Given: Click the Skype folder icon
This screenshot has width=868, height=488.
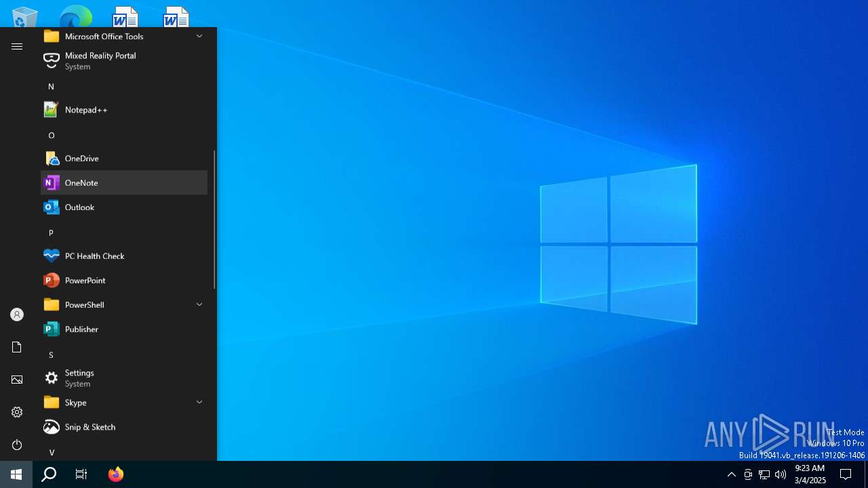Looking at the screenshot, I should (x=52, y=403).
